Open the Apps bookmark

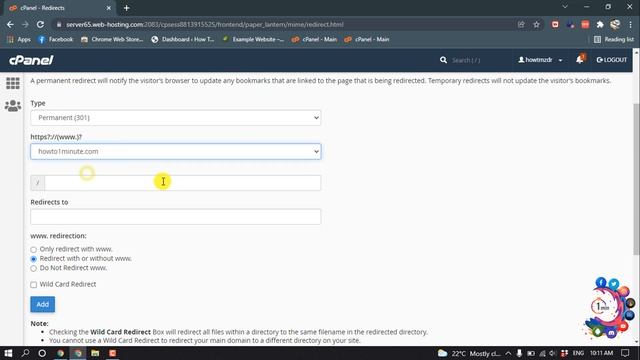click(x=19, y=40)
